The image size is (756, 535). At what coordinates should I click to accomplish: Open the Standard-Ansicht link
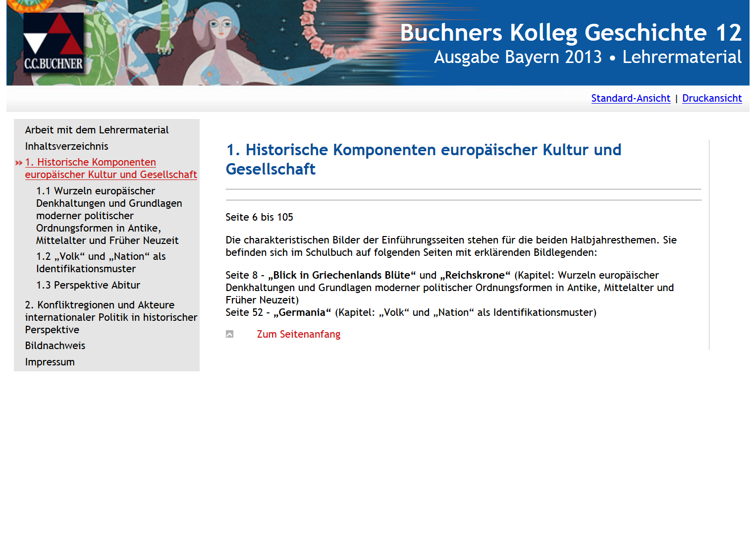pyautogui.click(x=631, y=98)
